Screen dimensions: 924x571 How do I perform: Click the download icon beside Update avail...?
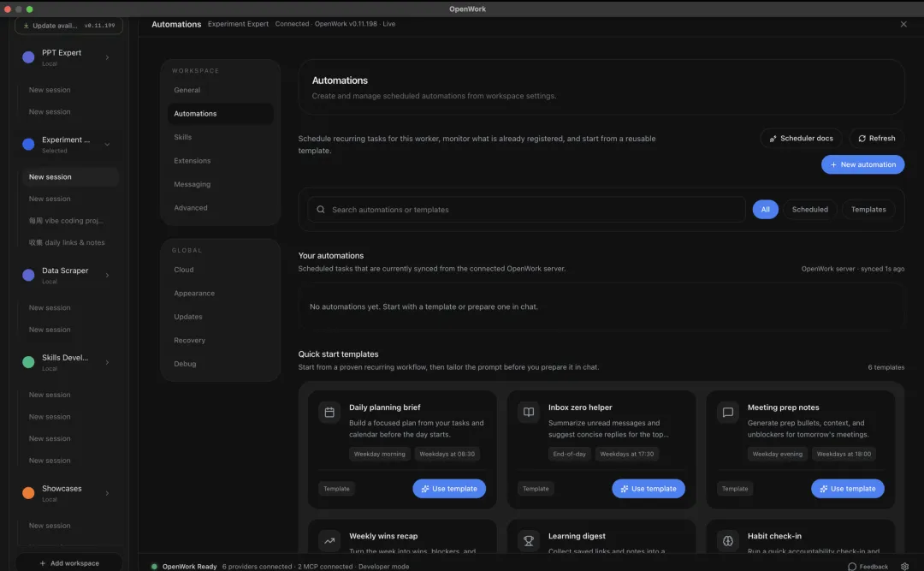[26, 26]
